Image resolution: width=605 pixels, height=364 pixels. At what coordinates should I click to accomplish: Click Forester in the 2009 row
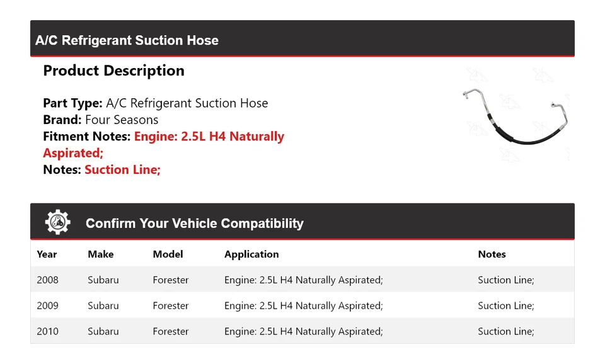click(170, 306)
